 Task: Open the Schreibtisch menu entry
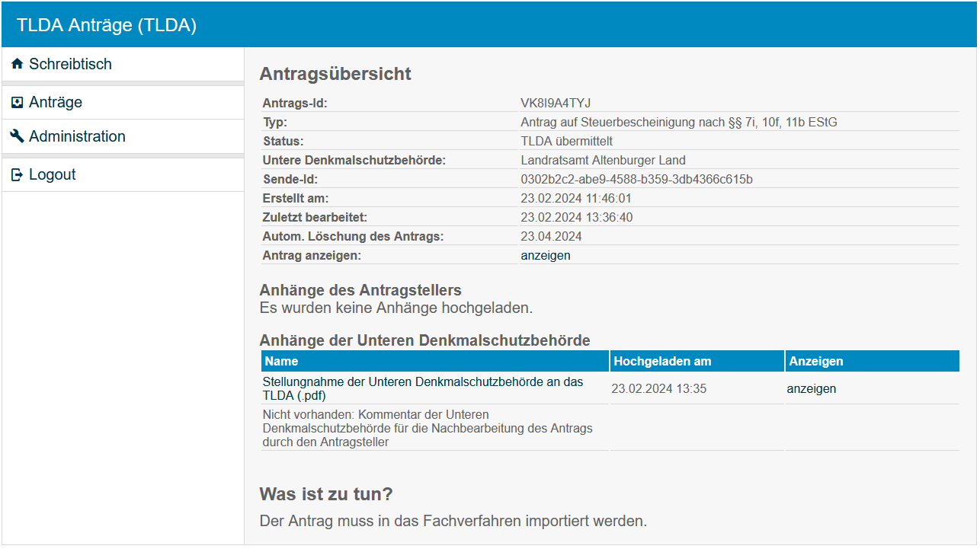pos(70,65)
